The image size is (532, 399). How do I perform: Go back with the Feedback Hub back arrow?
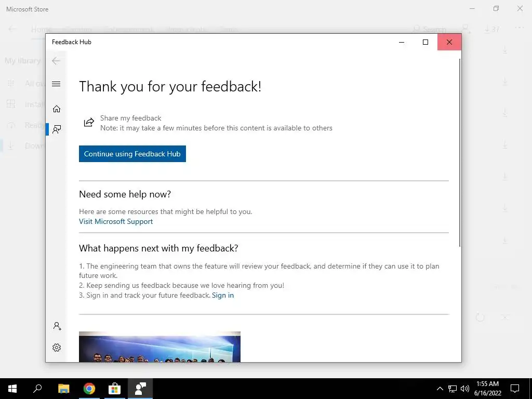56,61
